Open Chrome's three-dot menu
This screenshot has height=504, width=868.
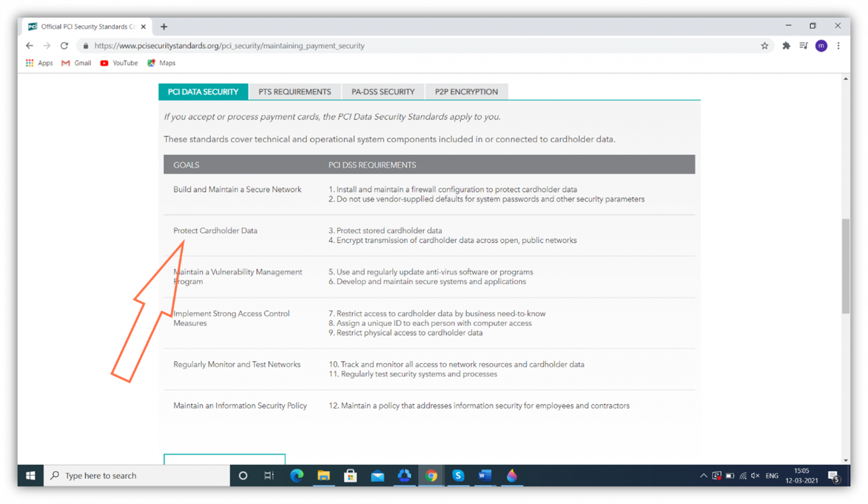point(839,46)
